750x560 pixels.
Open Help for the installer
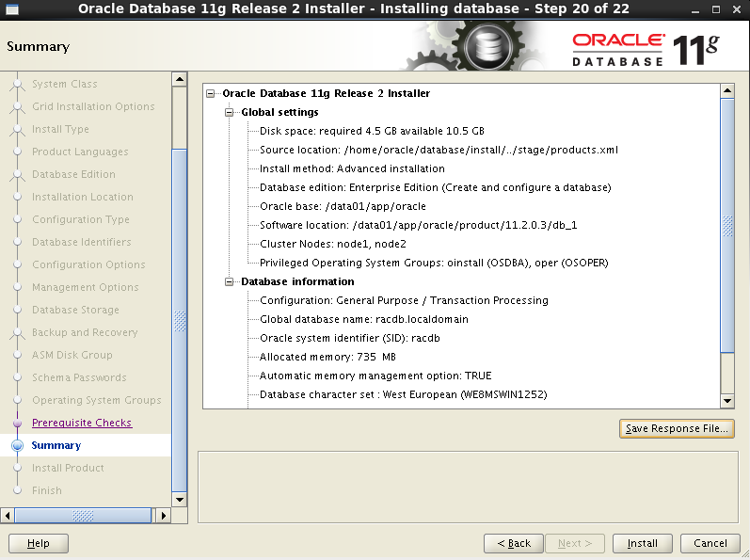point(39,543)
